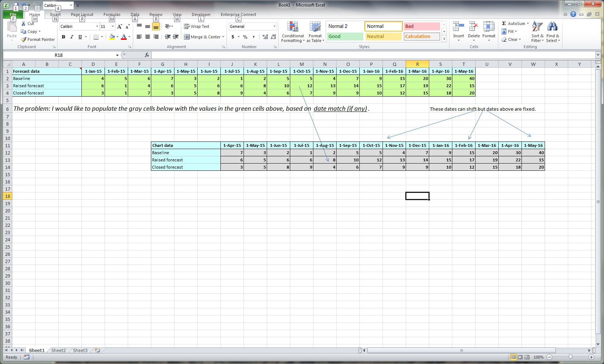
Task: Click the horizontal scrollbar thumb
Action: (x=461, y=350)
